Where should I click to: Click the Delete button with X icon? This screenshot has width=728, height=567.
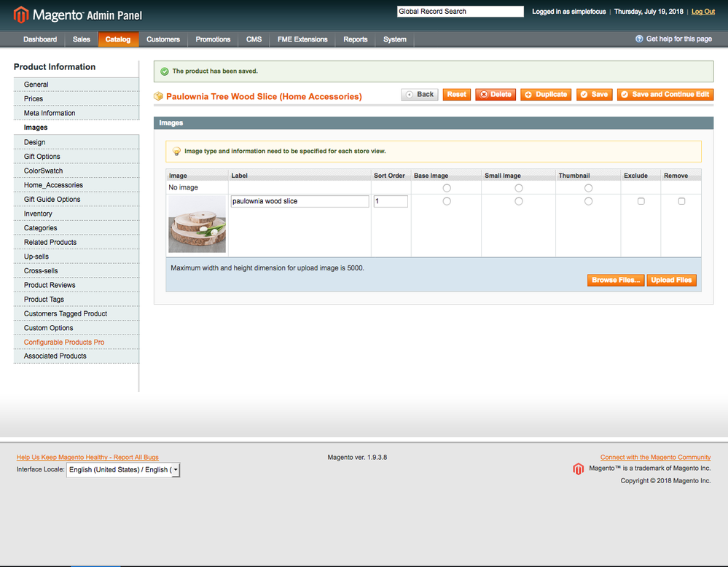[484, 95]
